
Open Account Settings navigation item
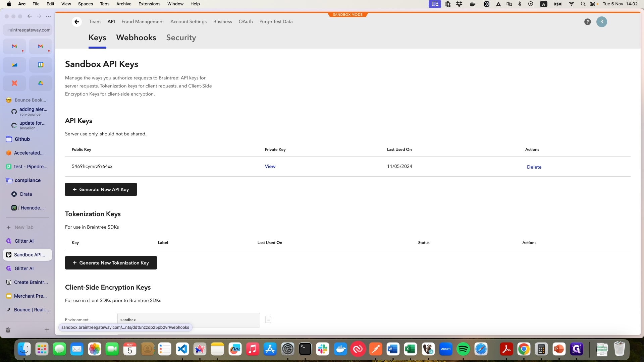[189, 21]
